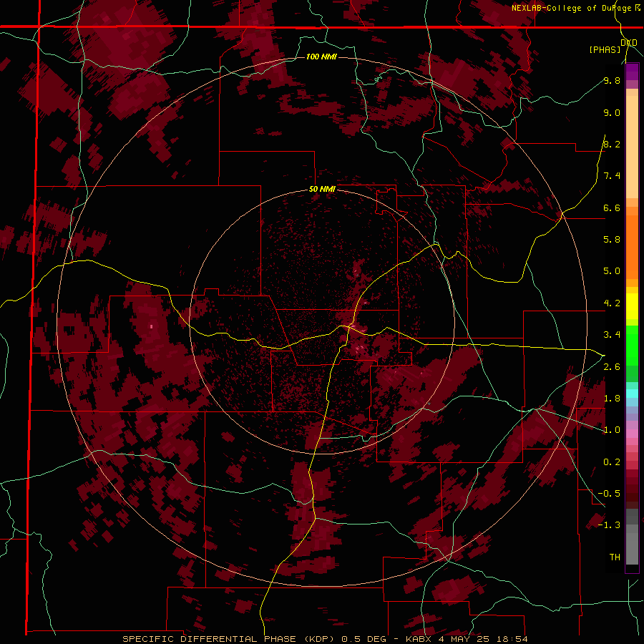The image size is (644, 644).
Task: Click the -1.3 value on color scale
Action: [x=609, y=525]
